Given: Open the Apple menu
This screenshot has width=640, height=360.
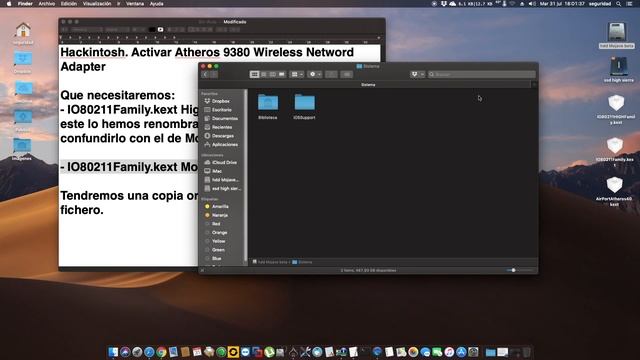Looking at the screenshot, I should tap(9, 4).
